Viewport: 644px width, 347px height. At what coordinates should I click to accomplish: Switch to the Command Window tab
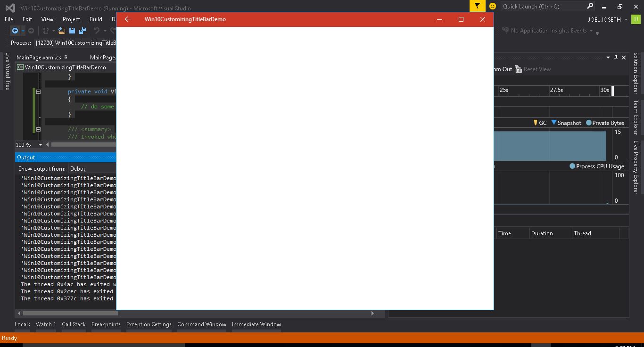pos(202,324)
